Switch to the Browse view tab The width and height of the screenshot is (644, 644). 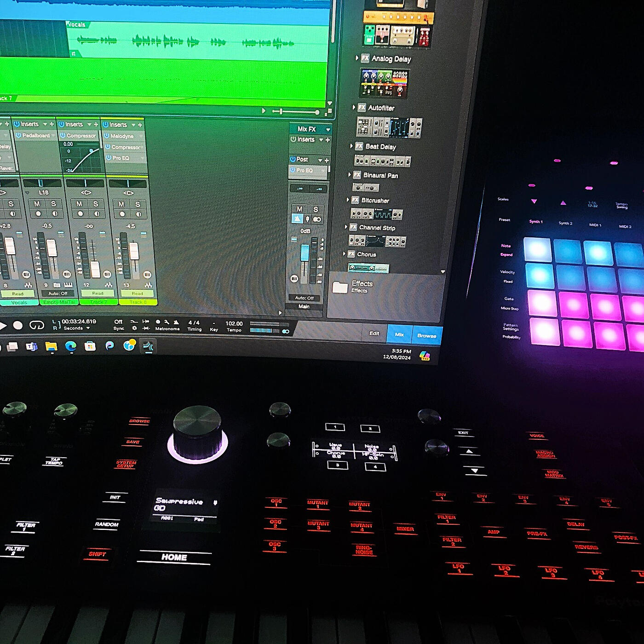coord(427,336)
